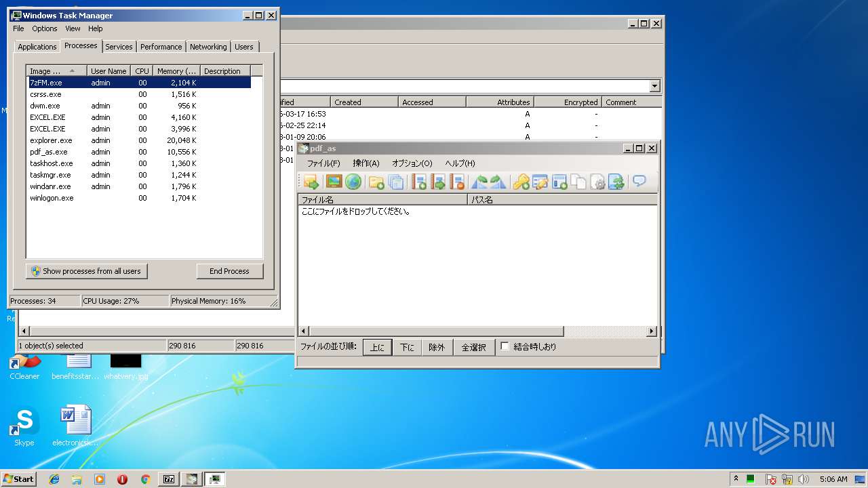
Task: Switch to the Users tab
Action: tap(244, 47)
